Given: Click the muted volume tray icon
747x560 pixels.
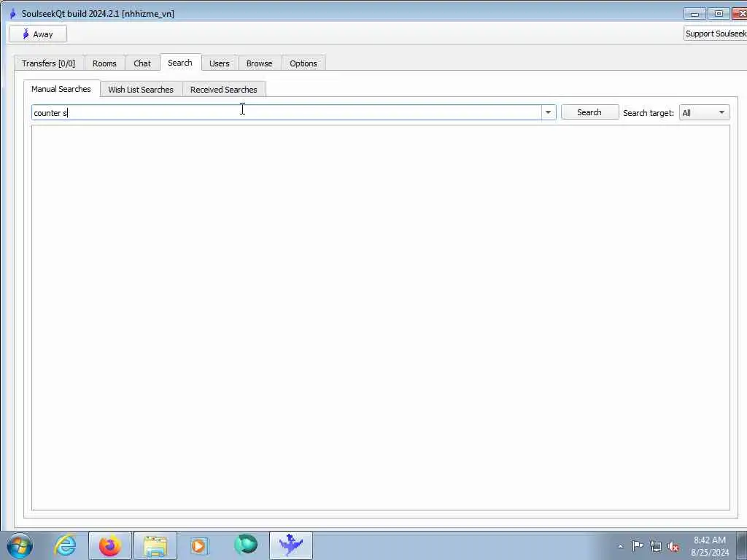Looking at the screenshot, I should tap(673, 547).
